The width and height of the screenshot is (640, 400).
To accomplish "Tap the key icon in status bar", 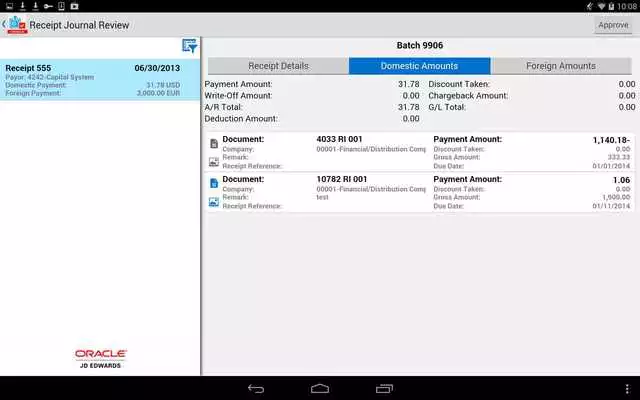I will pyautogui.click(x=48, y=6).
